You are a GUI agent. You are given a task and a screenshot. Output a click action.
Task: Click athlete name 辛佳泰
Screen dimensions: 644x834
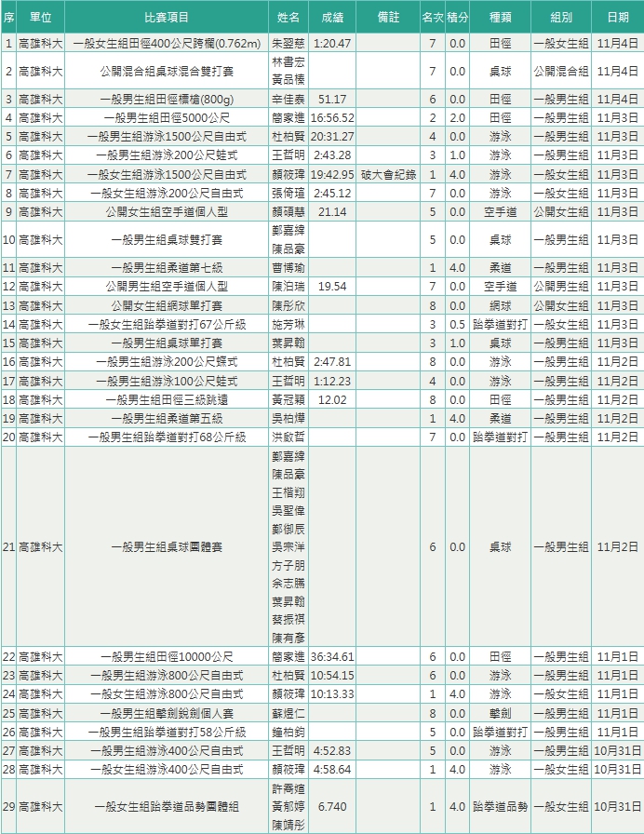[288, 100]
